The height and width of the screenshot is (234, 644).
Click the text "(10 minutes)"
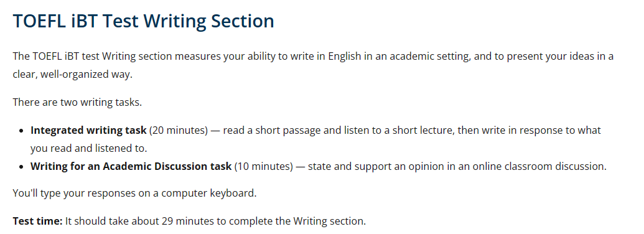(264, 166)
